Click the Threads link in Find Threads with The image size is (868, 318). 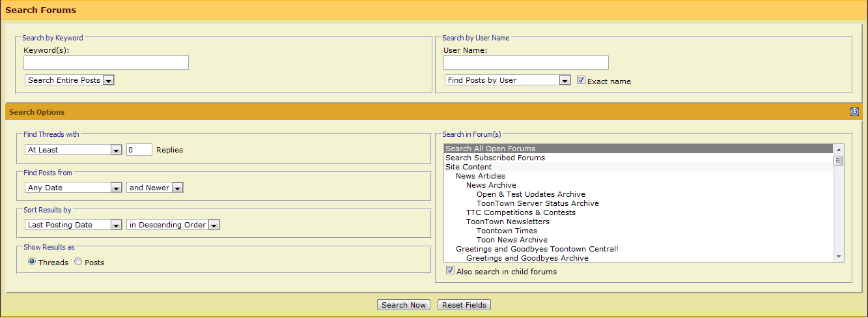[x=49, y=134]
